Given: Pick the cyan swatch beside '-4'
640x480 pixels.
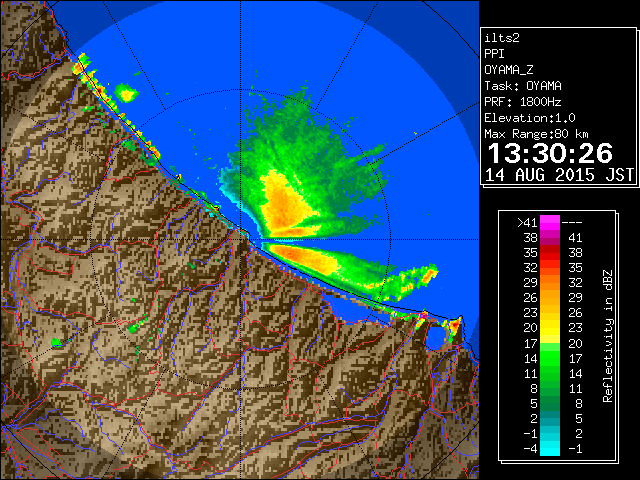Looking at the screenshot, I should click(x=550, y=449).
